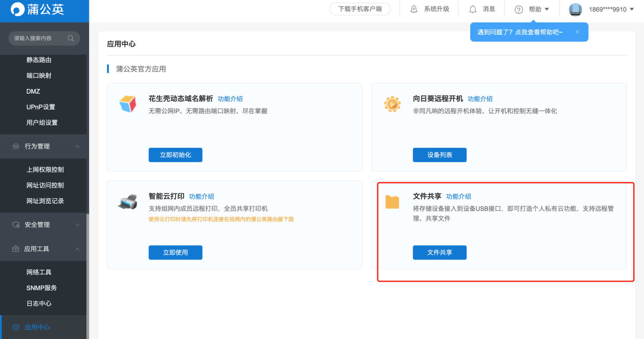Click the 遇到问题了 help tooltip text
Viewport: 644px width, 339px height.
click(520, 32)
